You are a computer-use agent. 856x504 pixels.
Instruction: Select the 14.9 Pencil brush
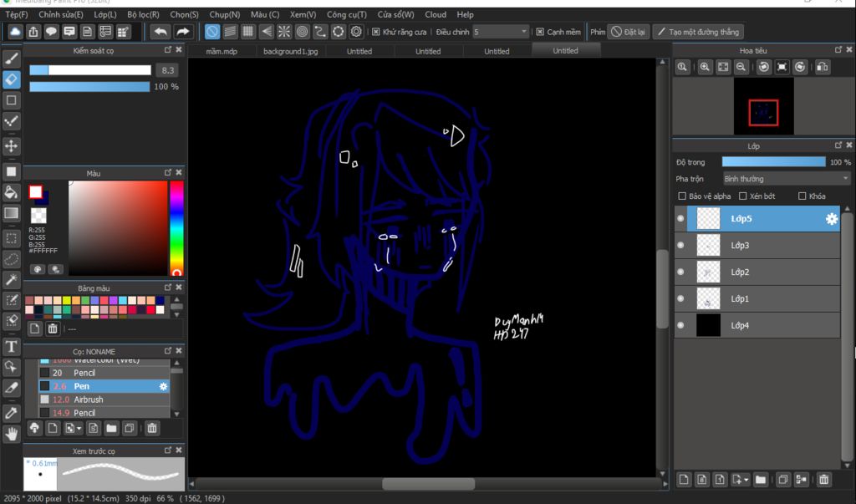tap(104, 412)
